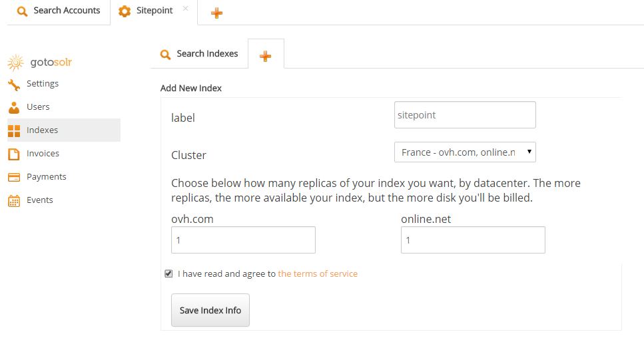
Task: Open Payments via the card icon
Action: [x=14, y=177]
